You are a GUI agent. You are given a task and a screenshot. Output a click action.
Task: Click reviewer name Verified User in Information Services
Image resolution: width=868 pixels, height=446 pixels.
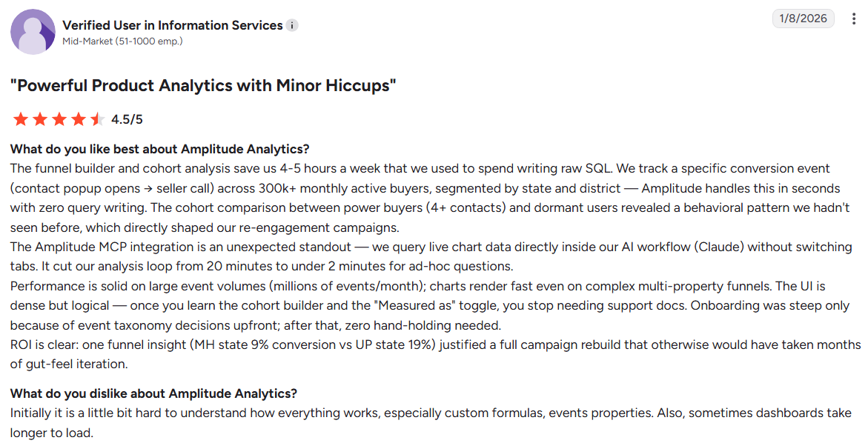173,25
